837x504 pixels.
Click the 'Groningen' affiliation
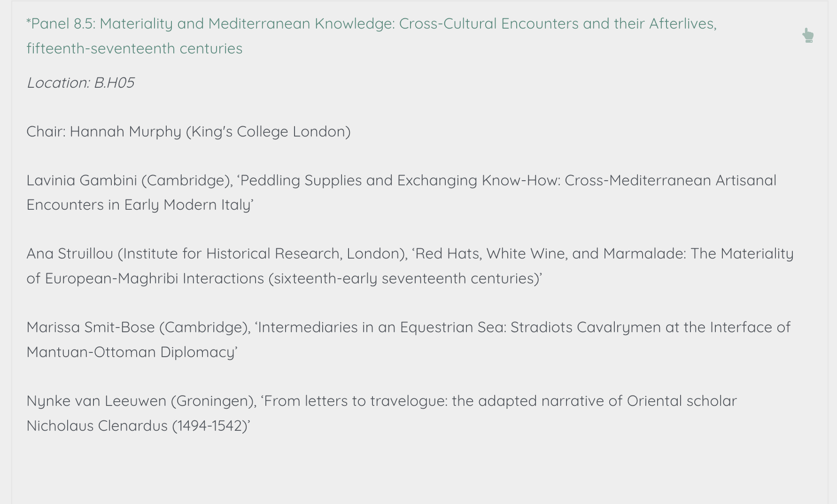point(212,401)
